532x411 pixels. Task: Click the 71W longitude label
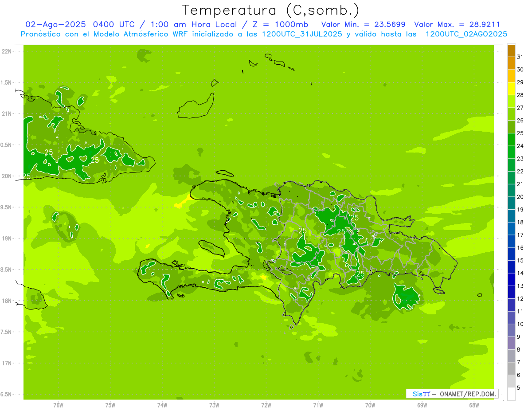(x=318, y=405)
